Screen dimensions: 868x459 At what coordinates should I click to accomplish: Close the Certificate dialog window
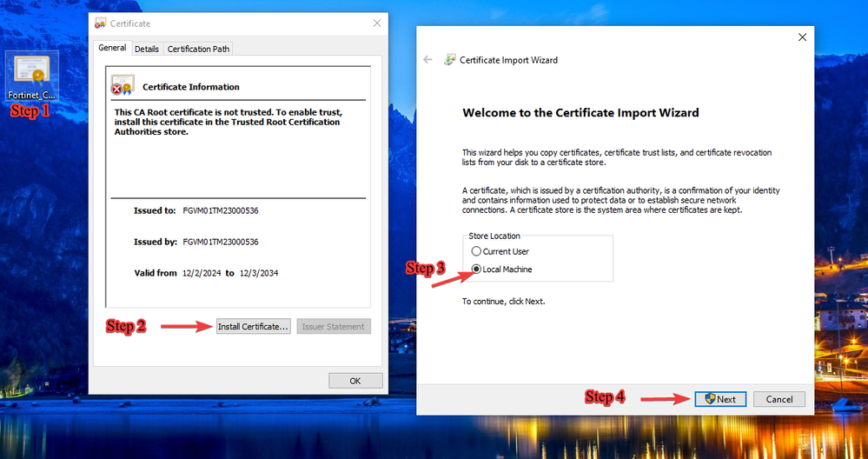377,23
